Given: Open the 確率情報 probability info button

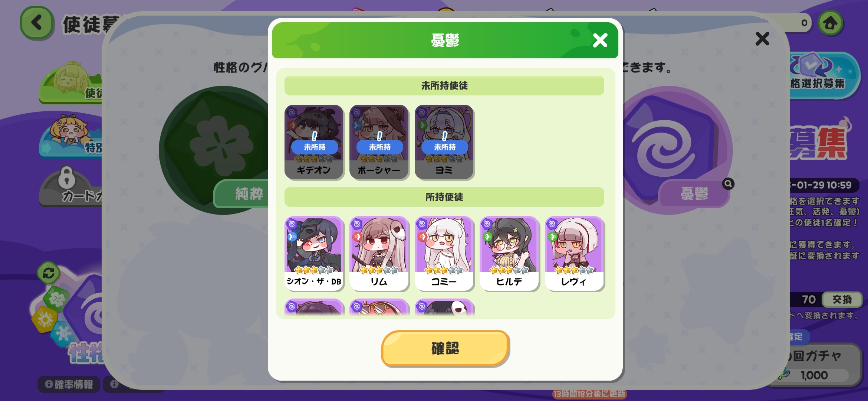Looking at the screenshot, I should click(x=69, y=384).
